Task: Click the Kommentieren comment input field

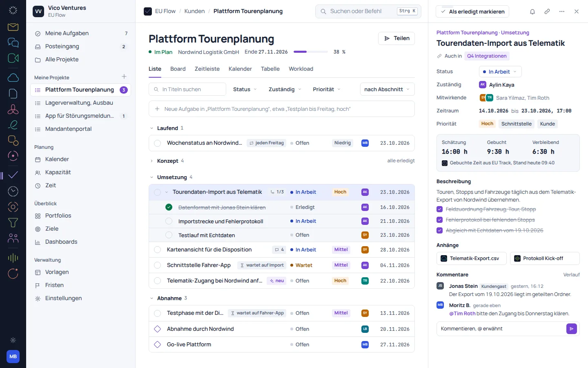Action: (x=501, y=329)
